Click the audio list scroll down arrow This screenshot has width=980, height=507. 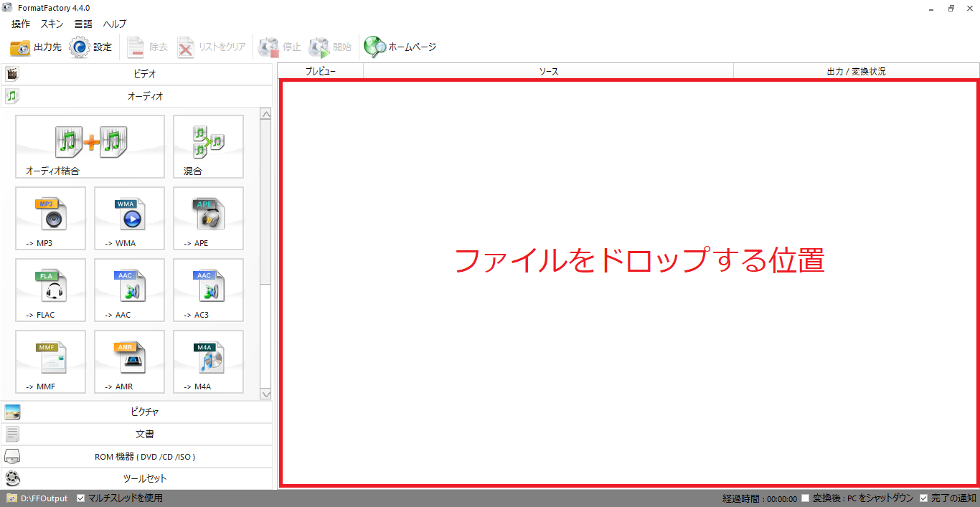265,394
